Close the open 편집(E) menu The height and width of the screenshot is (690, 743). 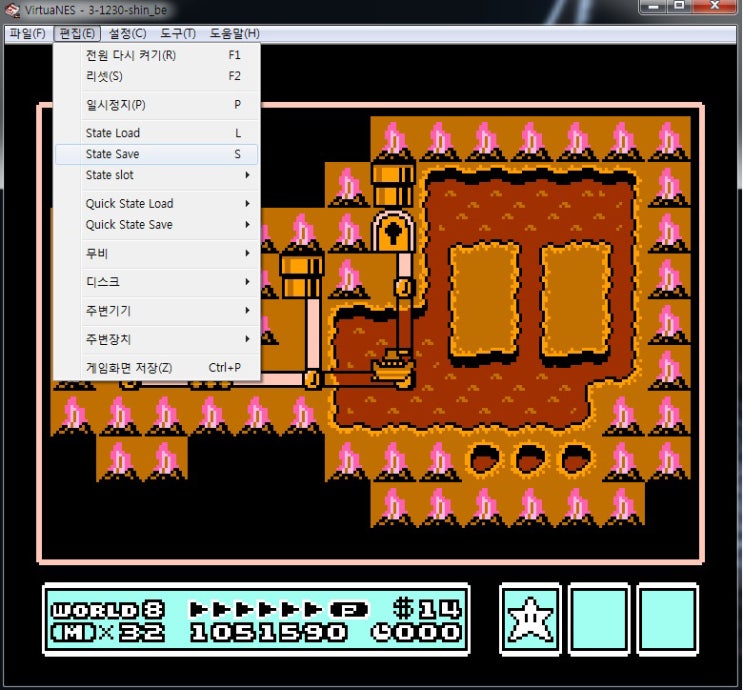pyautogui.click(x=77, y=34)
